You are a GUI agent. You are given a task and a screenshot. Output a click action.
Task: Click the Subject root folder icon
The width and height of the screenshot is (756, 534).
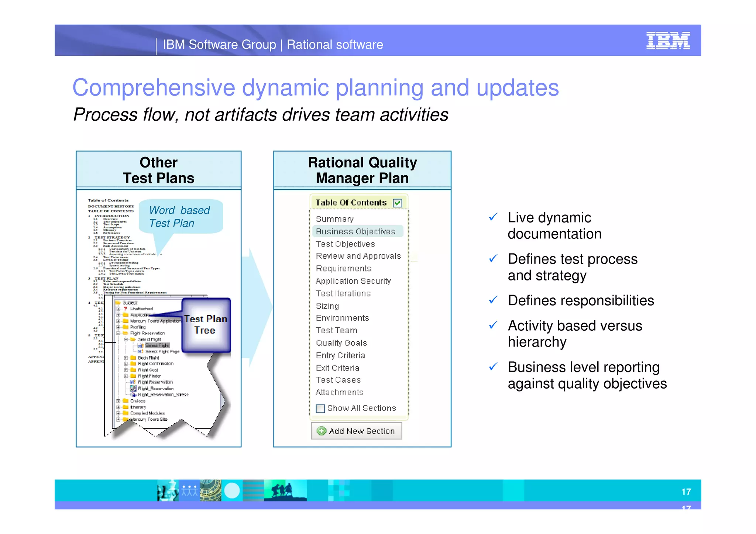[x=118, y=303]
